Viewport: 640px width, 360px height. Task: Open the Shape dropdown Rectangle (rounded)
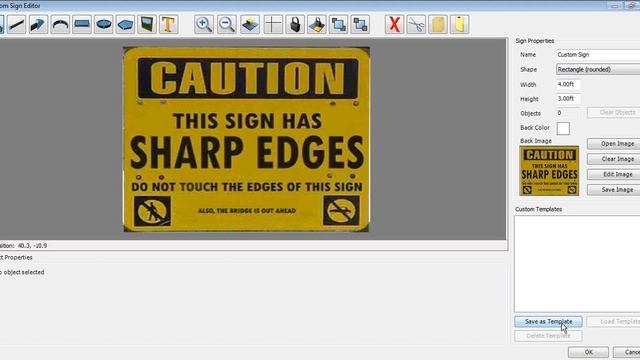pyautogui.click(x=598, y=69)
